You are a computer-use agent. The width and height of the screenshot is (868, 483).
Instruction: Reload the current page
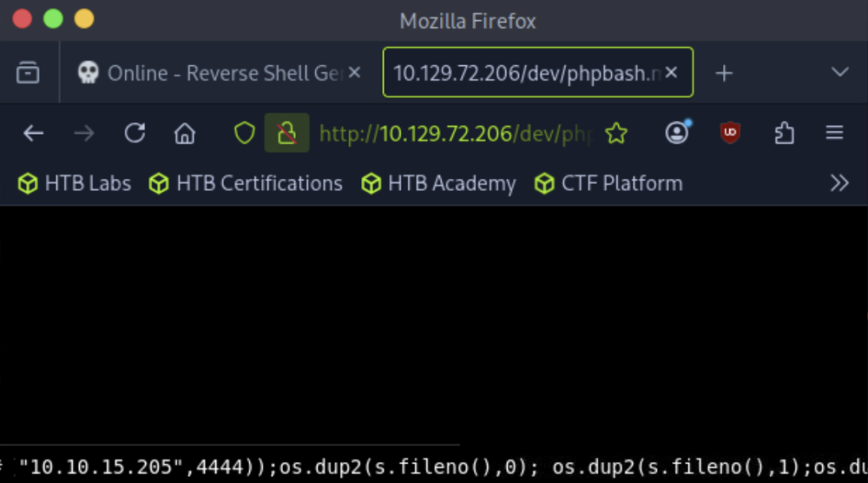pyautogui.click(x=135, y=133)
